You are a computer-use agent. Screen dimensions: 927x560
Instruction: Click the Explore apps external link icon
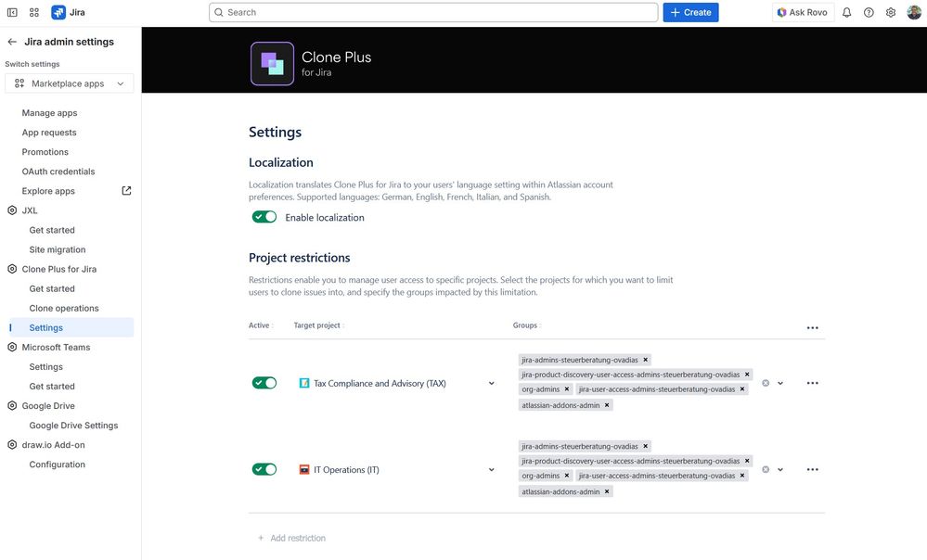pos(126,191)
